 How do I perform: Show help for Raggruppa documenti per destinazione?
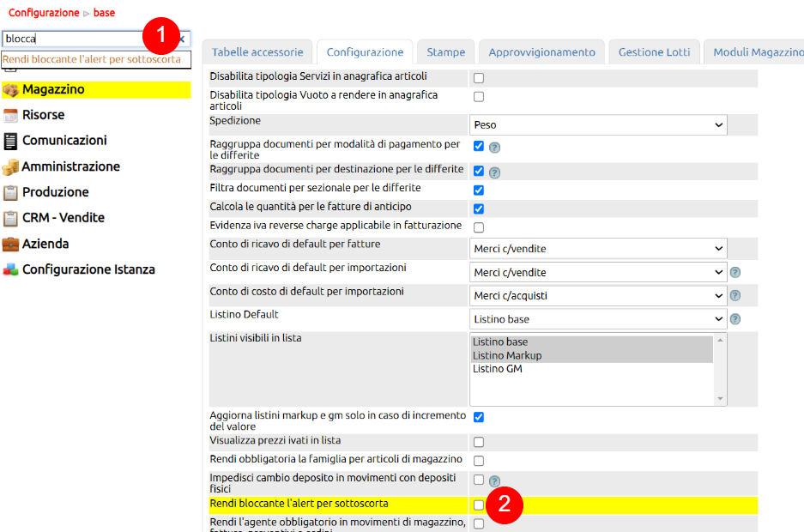pos(494,172)
